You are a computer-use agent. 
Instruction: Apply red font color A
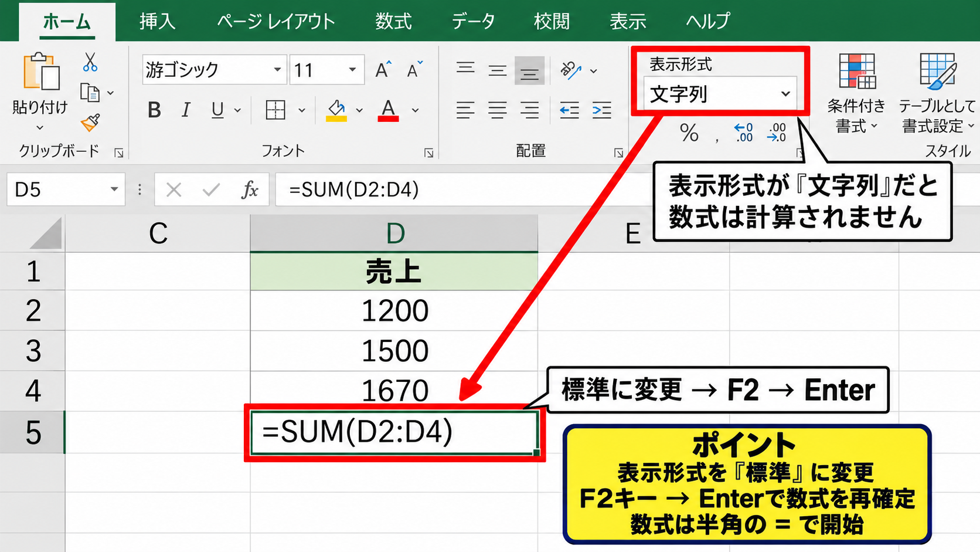[x=388, y=110]
